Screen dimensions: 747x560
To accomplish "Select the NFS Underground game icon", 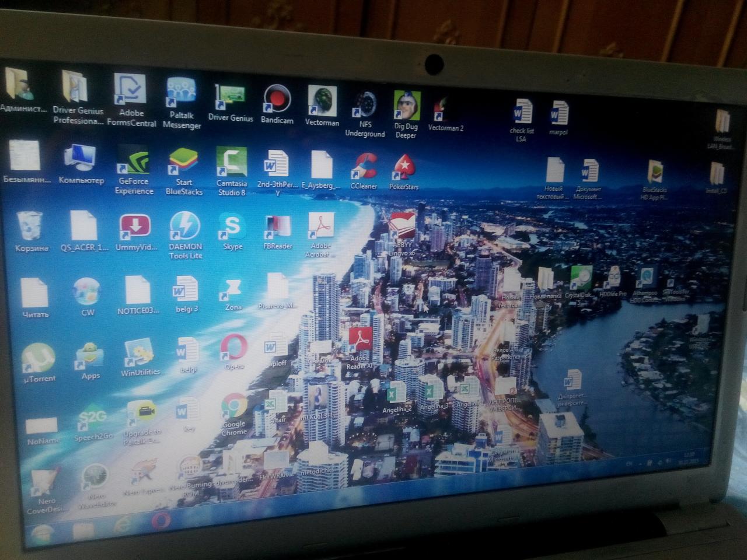I will (x=365, y=105).
